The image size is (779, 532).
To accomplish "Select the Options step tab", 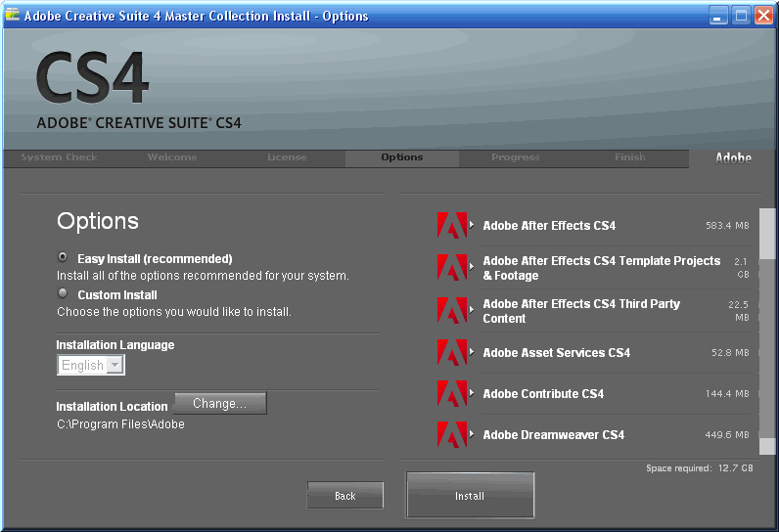I will (x=402, y=157).
